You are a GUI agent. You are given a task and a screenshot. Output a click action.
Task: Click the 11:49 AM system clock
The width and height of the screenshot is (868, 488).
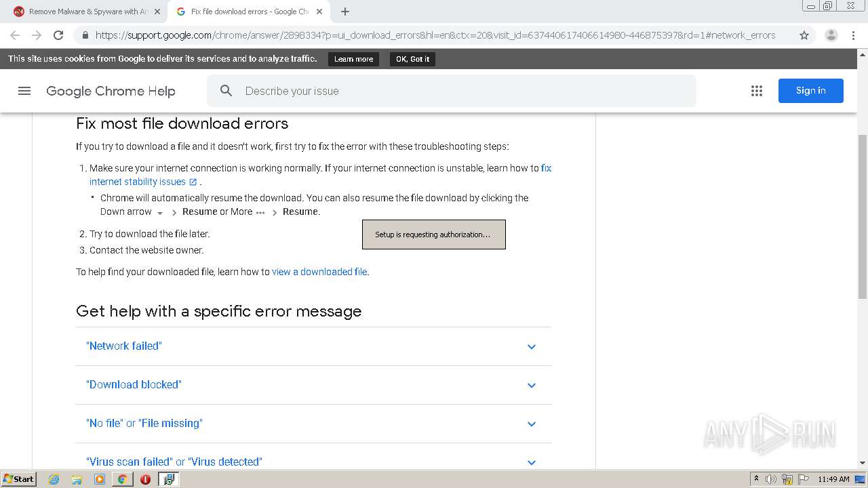(x=833, y=479)
